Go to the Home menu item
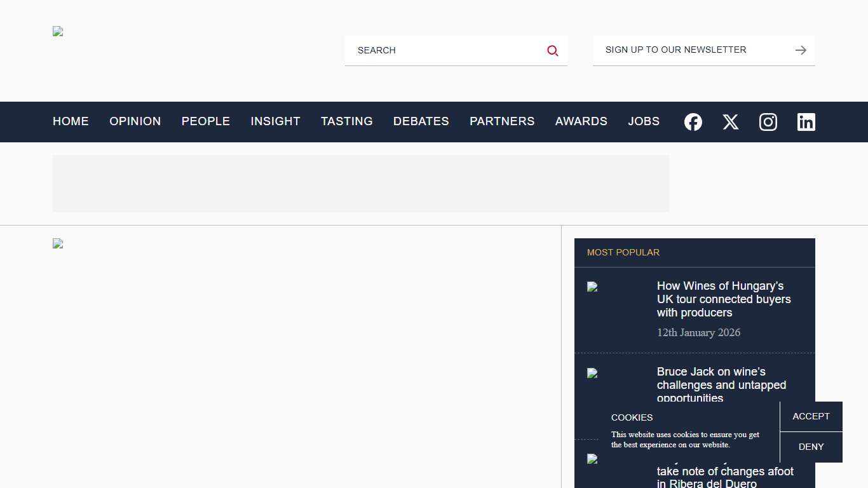The image size is (868, 488). tap(71, 121)
